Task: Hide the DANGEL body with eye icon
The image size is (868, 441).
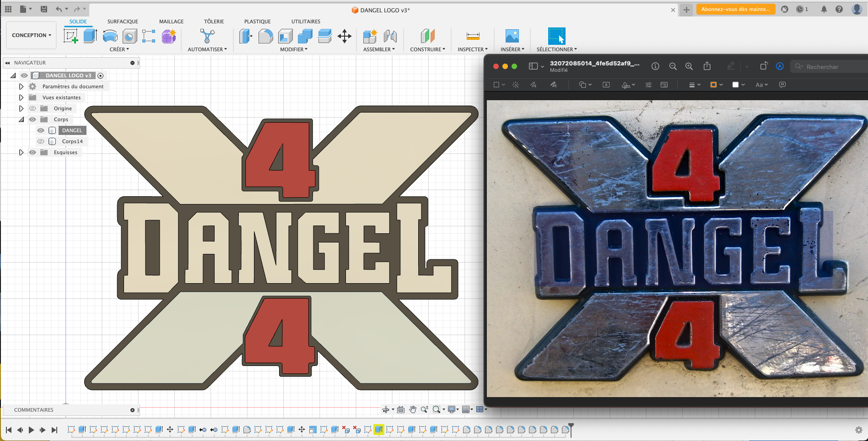Action: tap(41, 130)
